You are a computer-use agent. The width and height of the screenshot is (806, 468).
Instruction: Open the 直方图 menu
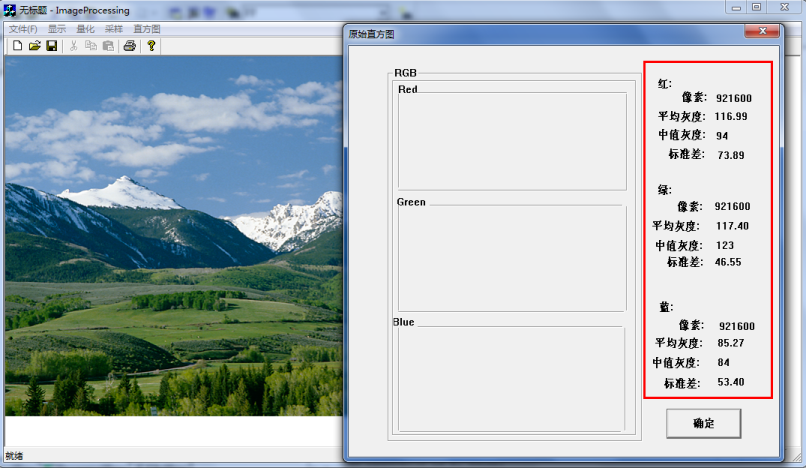click(146, 29)
